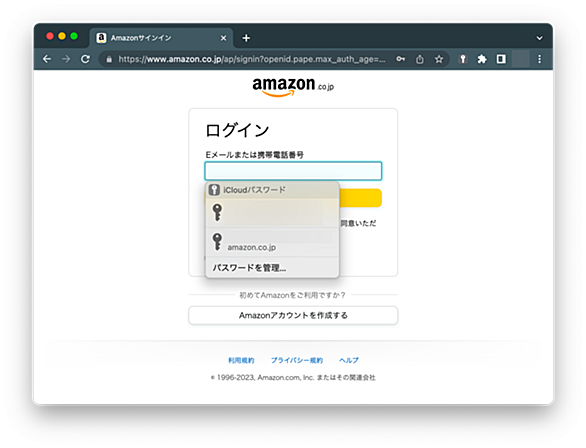This screenshot has height=448, width=586.
Task: Open the iCloud Passwords extension icon
Action: click(x=463, y=59)
